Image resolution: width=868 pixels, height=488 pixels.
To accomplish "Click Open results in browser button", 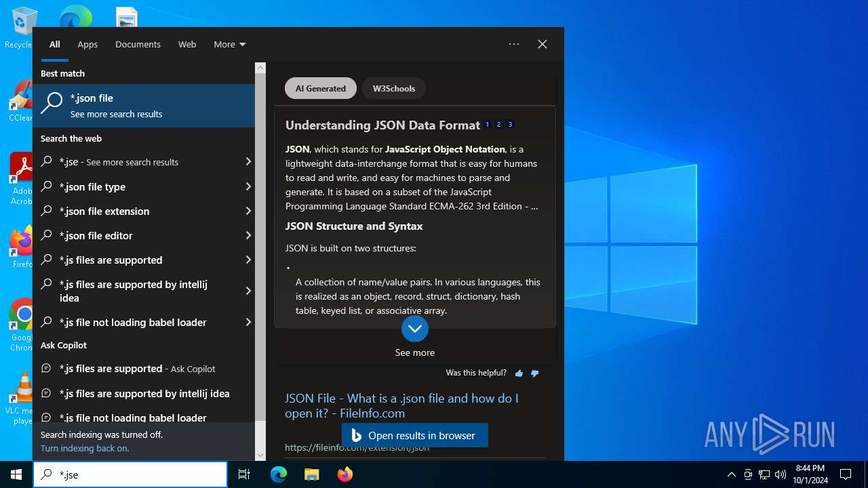I will coord(415,435).
